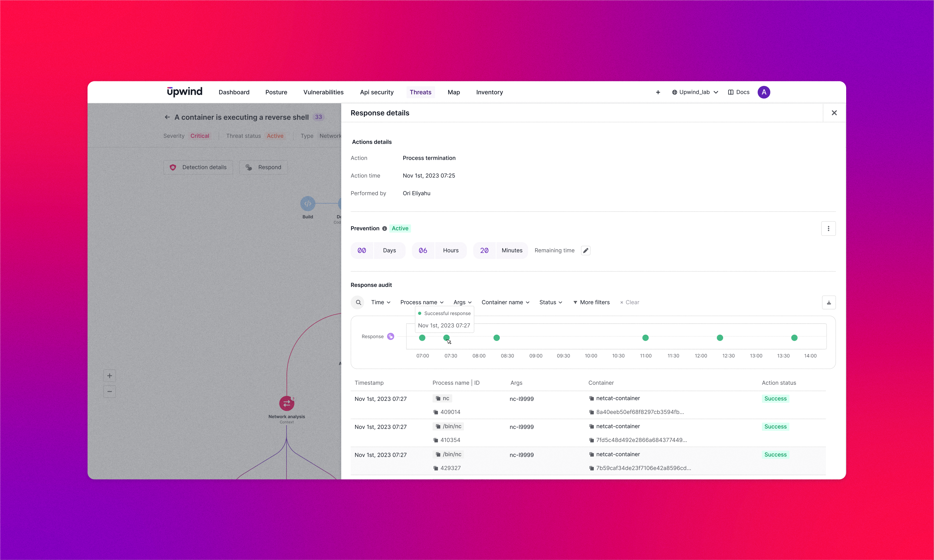This screenshot has height=560, width=934.
Task: Select the response dot near 11:00
Action: tap(645, 338)
